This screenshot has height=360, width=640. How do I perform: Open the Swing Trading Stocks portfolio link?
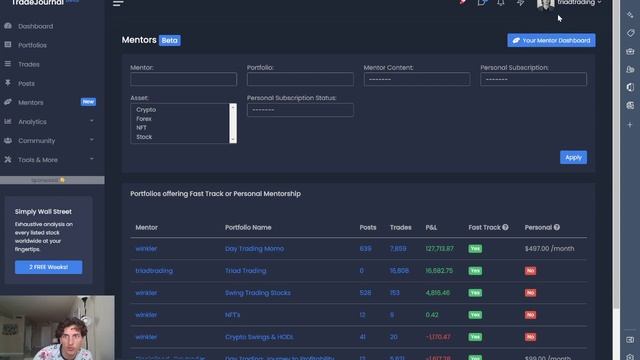point(258,293)
